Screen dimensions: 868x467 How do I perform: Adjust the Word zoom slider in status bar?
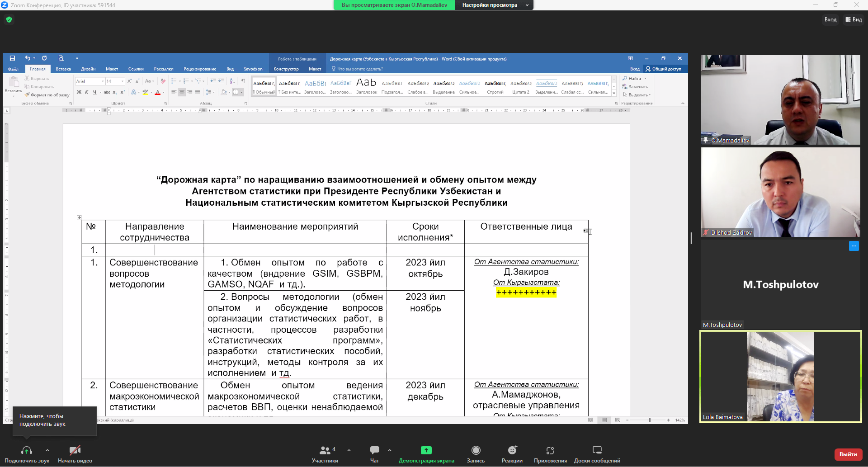[649, 420]
